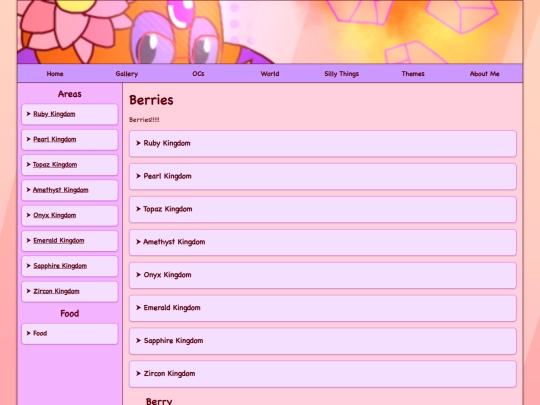Viewport: 540px width, 405px height.
Task: Select the Food sidebar heading
Action: (x=70, y=313)
